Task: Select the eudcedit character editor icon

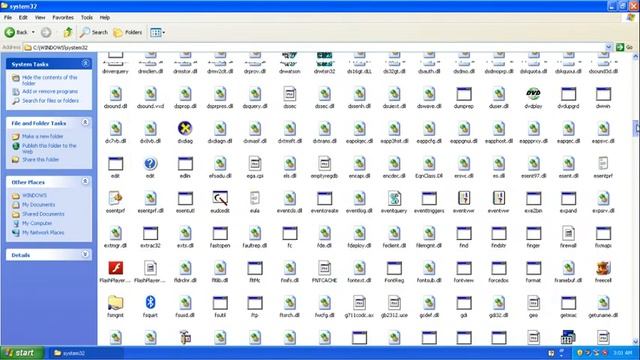Action: (220, 199)
